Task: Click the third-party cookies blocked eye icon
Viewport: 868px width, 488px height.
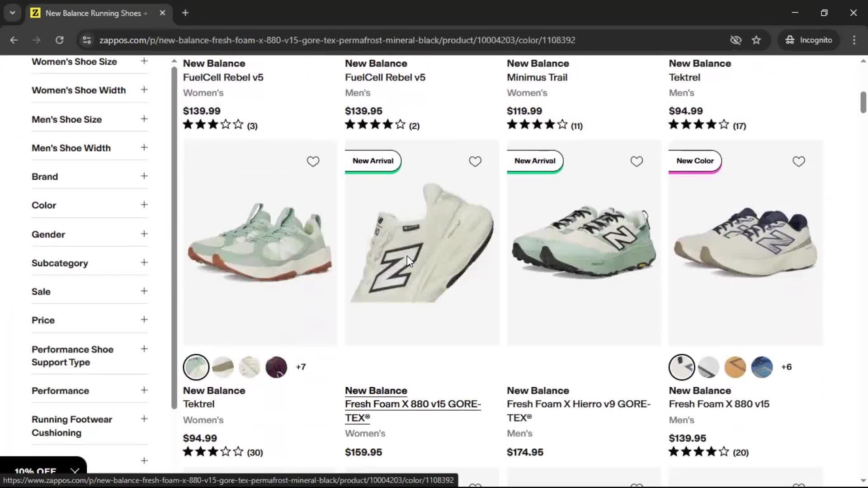Action: pyautogui.click(x=736, y=40)
